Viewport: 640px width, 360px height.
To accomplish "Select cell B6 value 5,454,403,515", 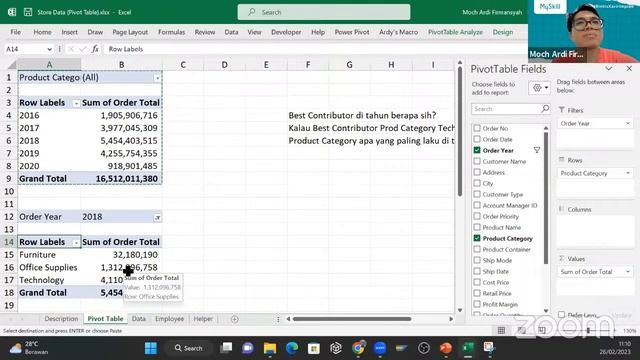I will click(x=121, y=140).
